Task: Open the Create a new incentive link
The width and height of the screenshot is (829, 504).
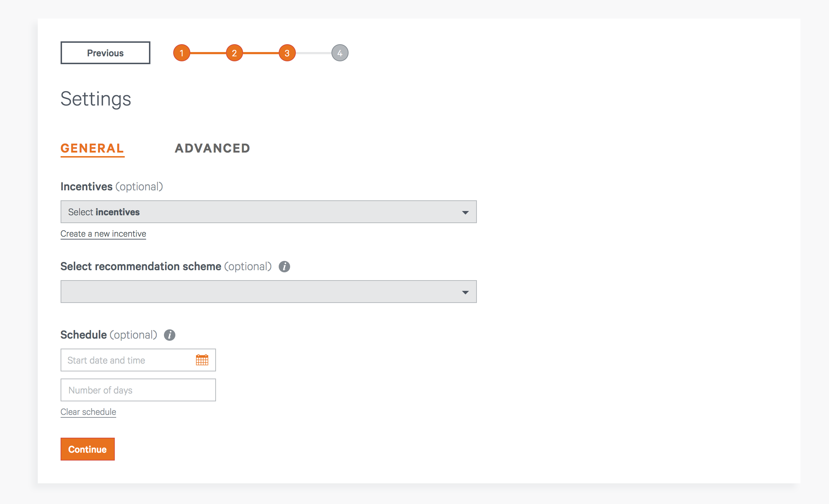Action: coord(103,234)
